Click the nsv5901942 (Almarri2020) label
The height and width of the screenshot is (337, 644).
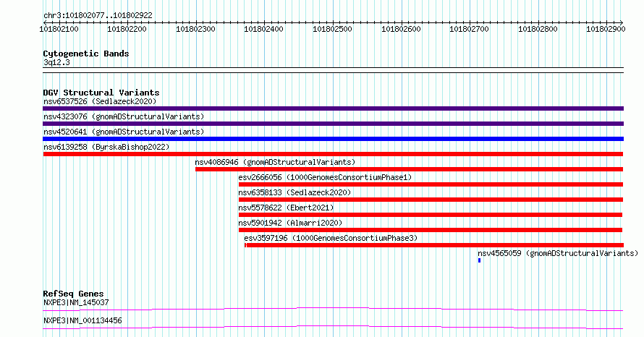(290, 223)
